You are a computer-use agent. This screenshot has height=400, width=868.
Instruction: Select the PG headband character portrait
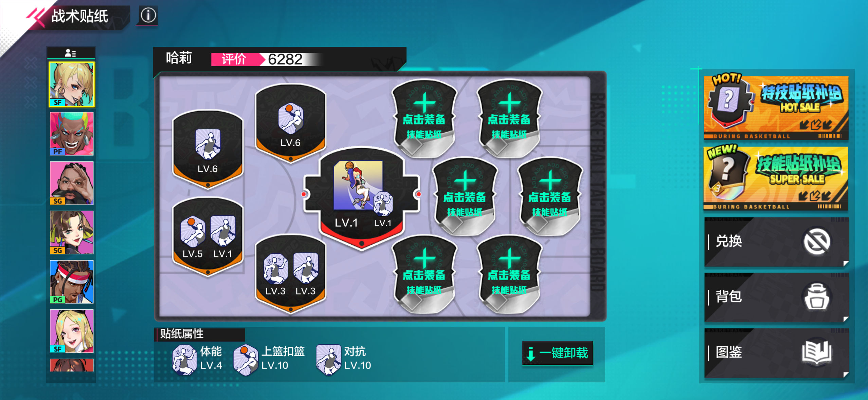pos(72,282)
